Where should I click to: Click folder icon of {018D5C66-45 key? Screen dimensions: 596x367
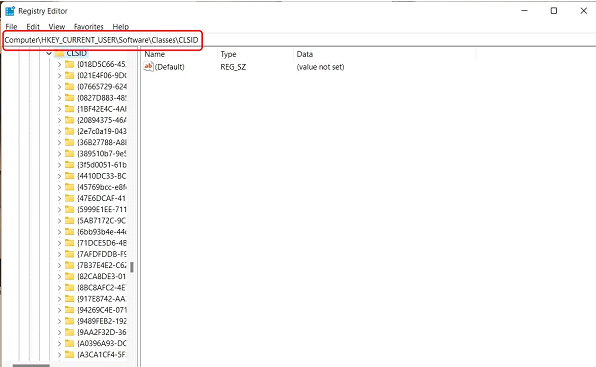point(70,64)
